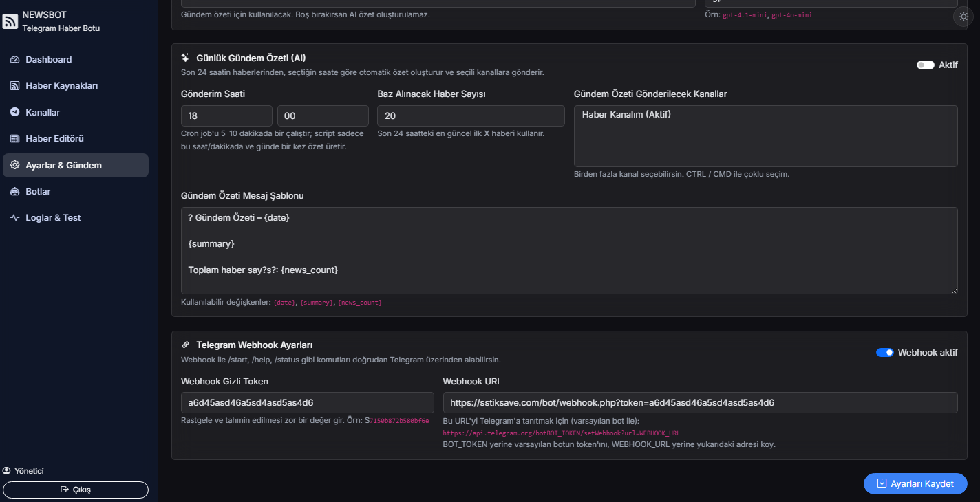Click the Loglar & Test pulse icon
The height and width of the screenshot is (502, 980).
pyautogui.click(x=14, y=218)
